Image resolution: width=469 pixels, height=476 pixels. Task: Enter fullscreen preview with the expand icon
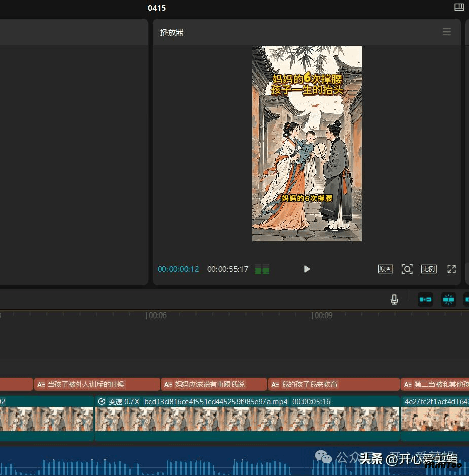(451, 269)
